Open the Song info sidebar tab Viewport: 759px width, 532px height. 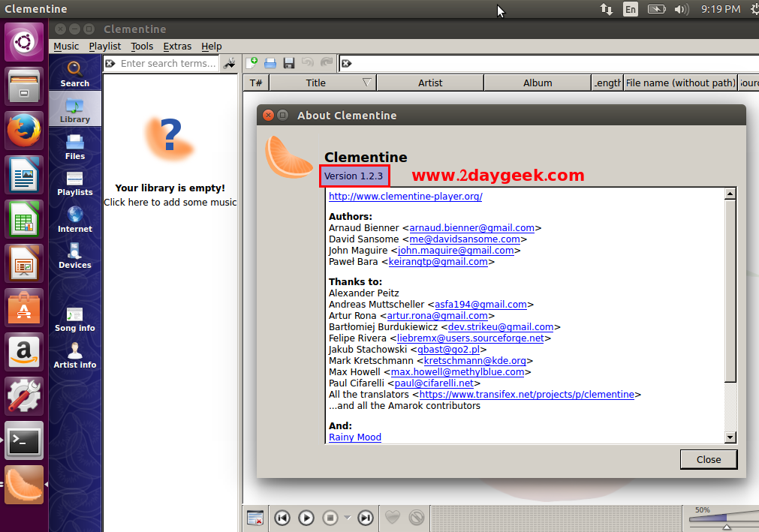pos(74,319)
